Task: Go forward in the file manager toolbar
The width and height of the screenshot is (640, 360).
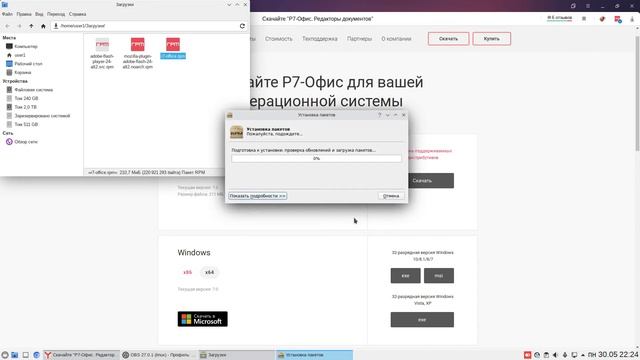Action: point(19,26)
